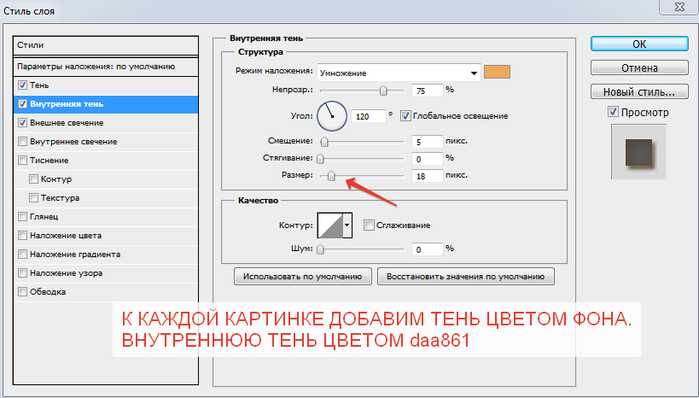Enable the Глянец checkbox

(22, 217)
